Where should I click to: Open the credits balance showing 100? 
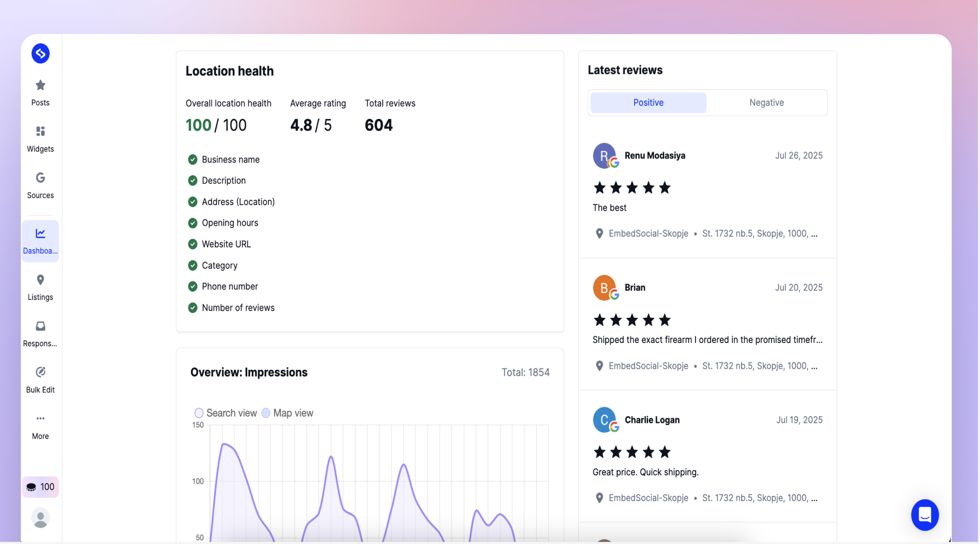[40, 487]
